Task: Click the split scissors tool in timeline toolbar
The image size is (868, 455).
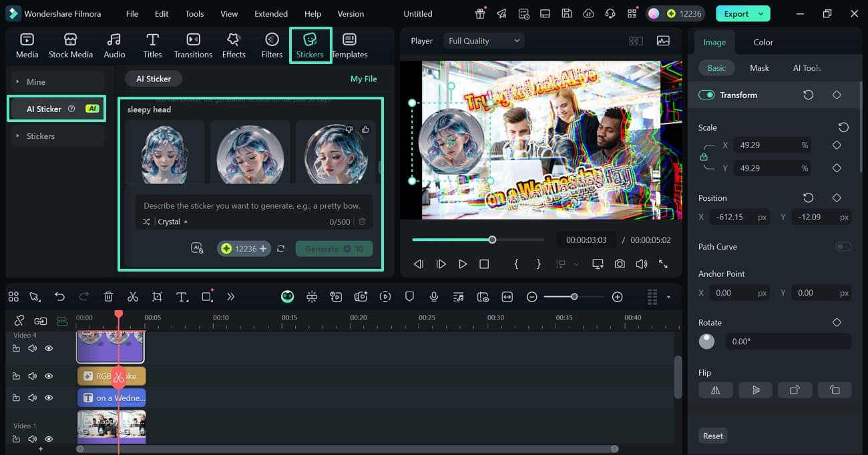Action: click(x=133, y=297)
